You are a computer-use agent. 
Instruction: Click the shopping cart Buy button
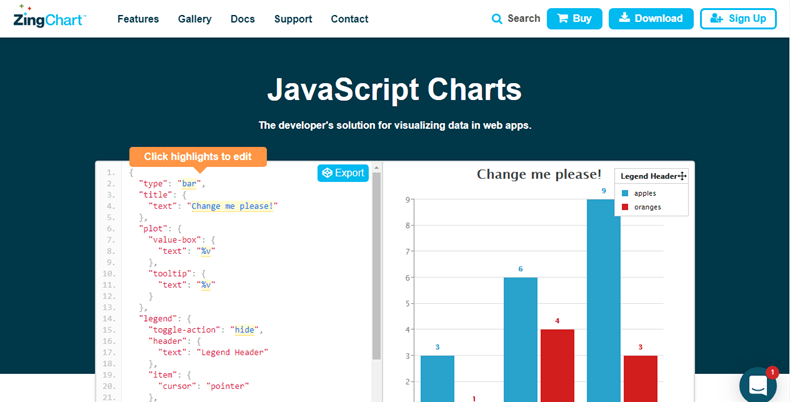tap(574, 18)
